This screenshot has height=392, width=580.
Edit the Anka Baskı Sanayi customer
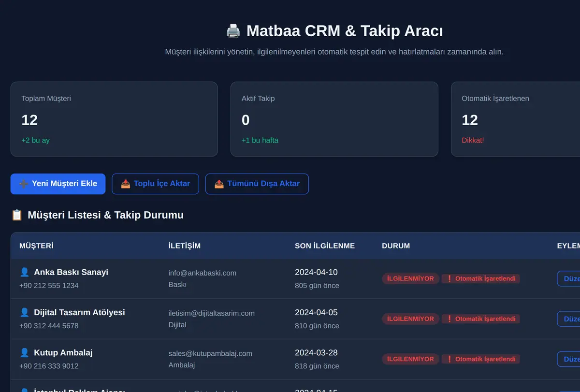(x=569, y=278)
